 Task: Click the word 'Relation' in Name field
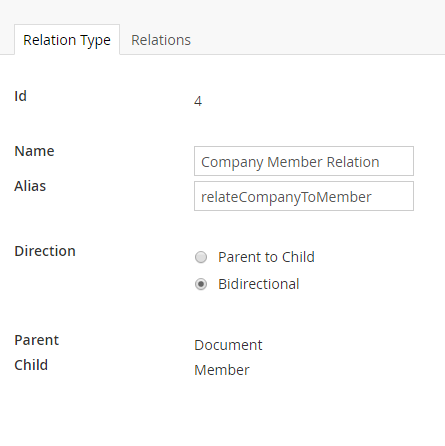tap(353, 162)
